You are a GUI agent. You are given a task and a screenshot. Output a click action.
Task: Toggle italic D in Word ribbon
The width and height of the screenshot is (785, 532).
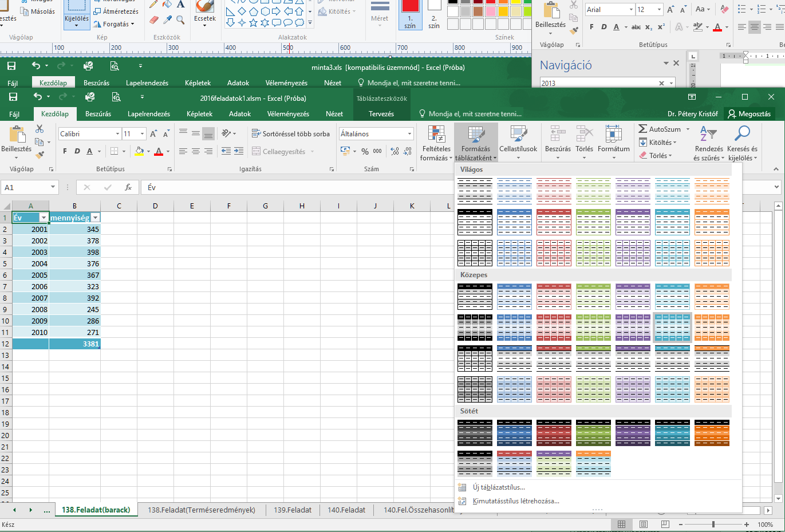(603, 27)
